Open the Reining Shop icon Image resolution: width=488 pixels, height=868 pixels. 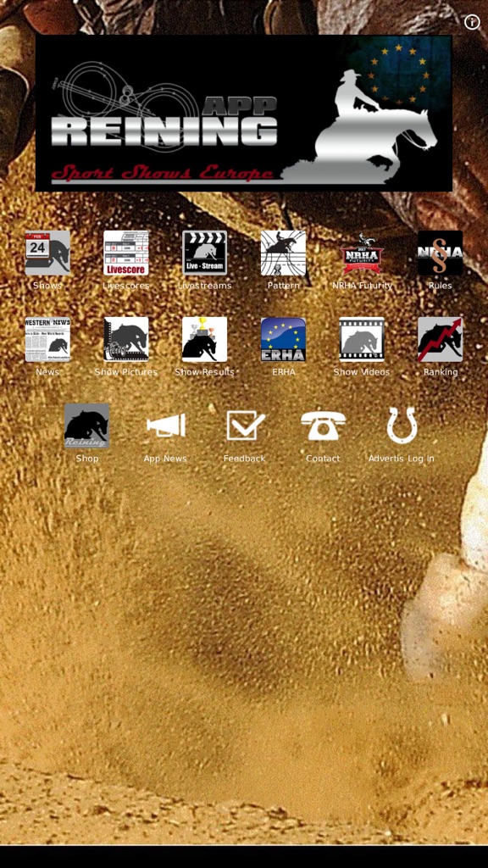coord(87,426)
